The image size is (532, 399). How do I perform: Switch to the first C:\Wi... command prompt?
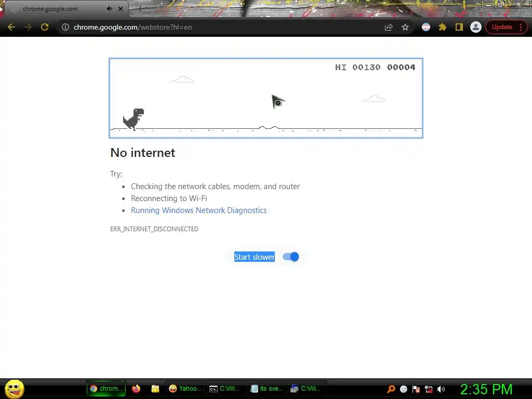[225, 389]
